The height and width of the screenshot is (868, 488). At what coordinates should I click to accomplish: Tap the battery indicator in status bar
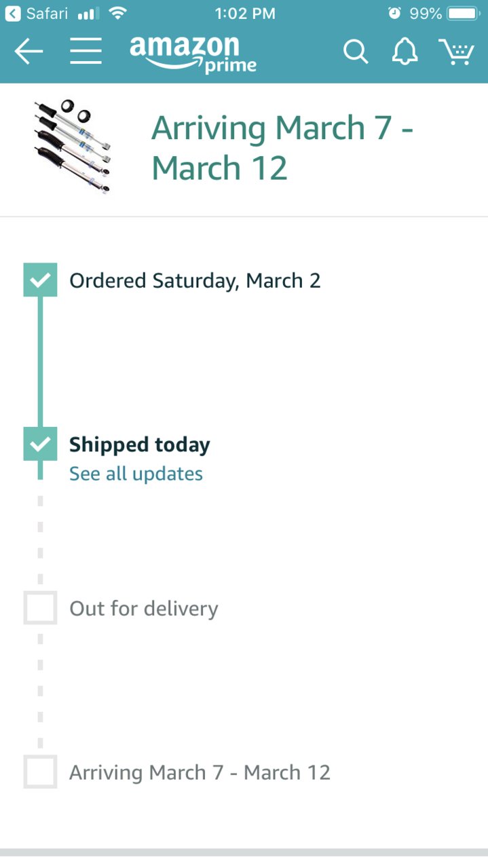(x=464, y=14)
